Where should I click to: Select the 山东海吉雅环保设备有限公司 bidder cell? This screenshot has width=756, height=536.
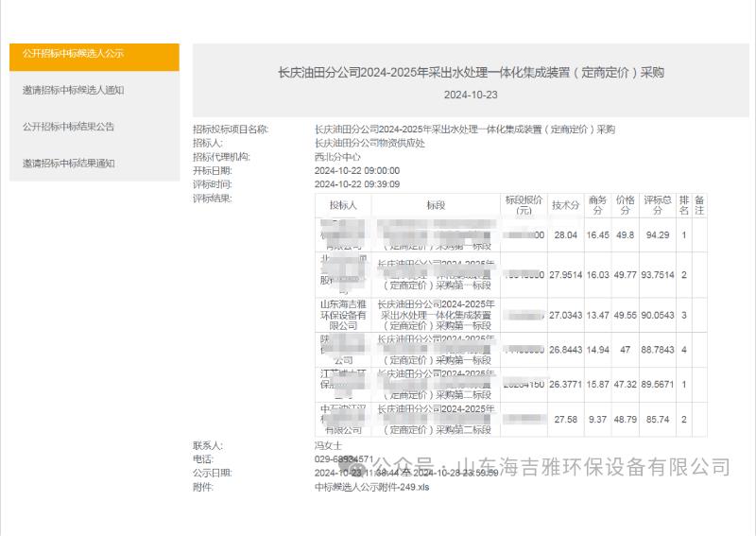tap(343, 315)
